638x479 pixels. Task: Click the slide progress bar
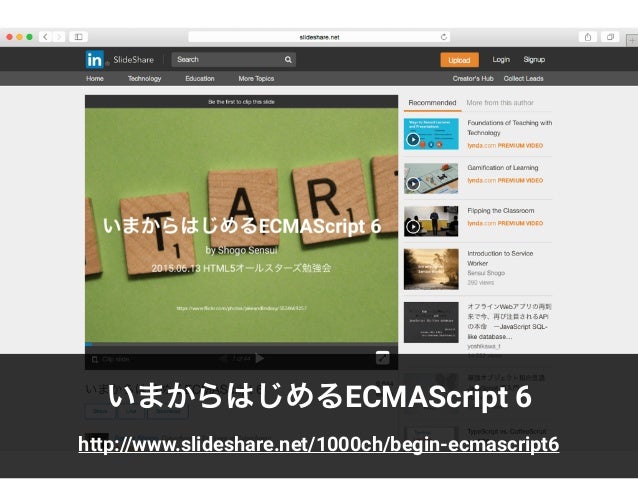click(241, 344)
